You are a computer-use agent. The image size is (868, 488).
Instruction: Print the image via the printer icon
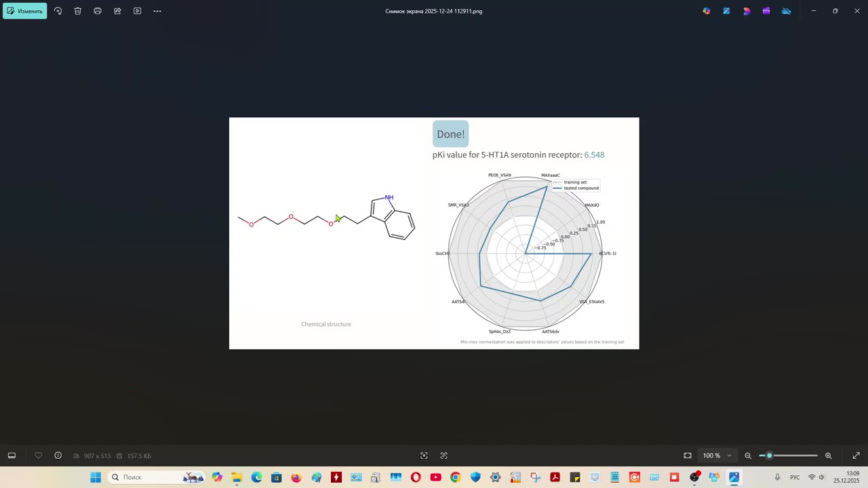point(98,11)
